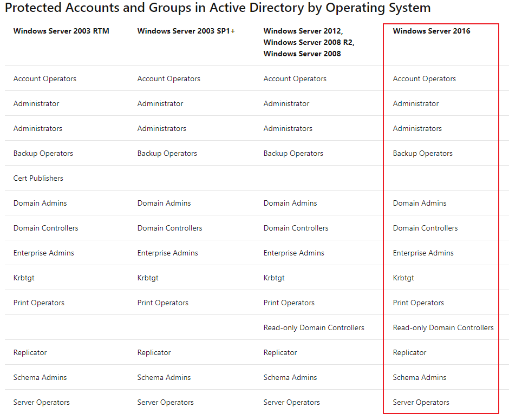
Task: Click Print Operators under Windows Server 2008 R2 column
Action: coord(289,303)
